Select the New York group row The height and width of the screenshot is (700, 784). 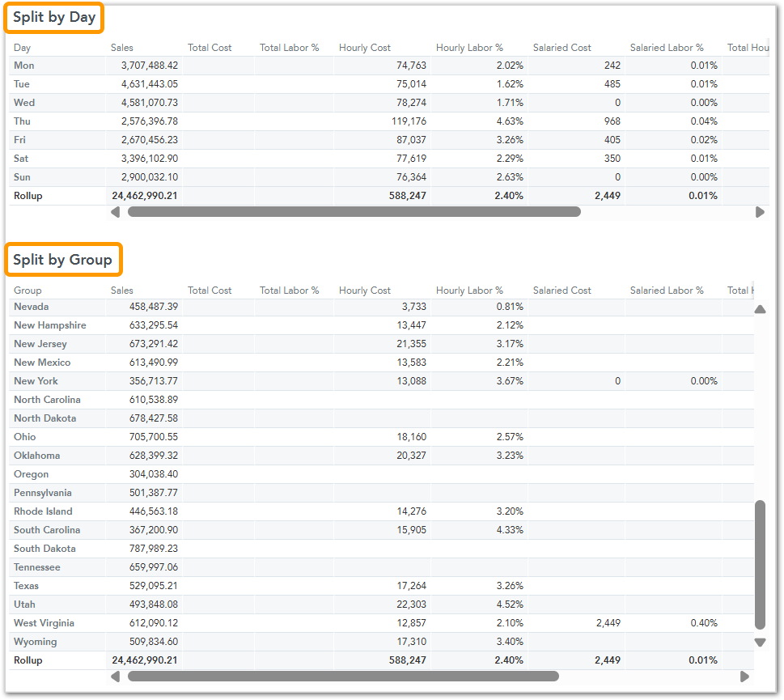(36, 381)
